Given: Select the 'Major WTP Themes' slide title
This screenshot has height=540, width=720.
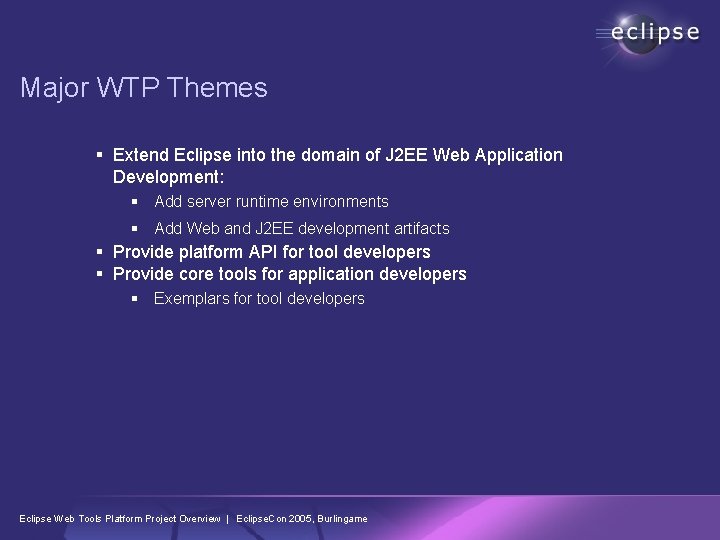Looking at the screenshot, I should click(144, 87).
